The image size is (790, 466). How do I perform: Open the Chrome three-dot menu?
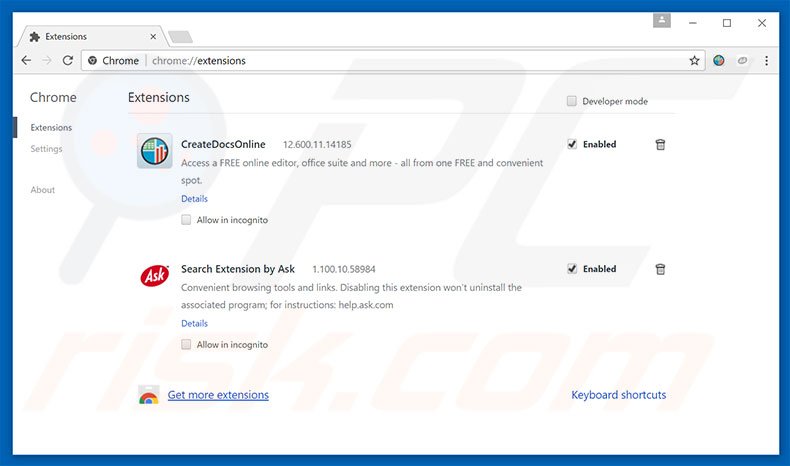click(x=766, y=60)
